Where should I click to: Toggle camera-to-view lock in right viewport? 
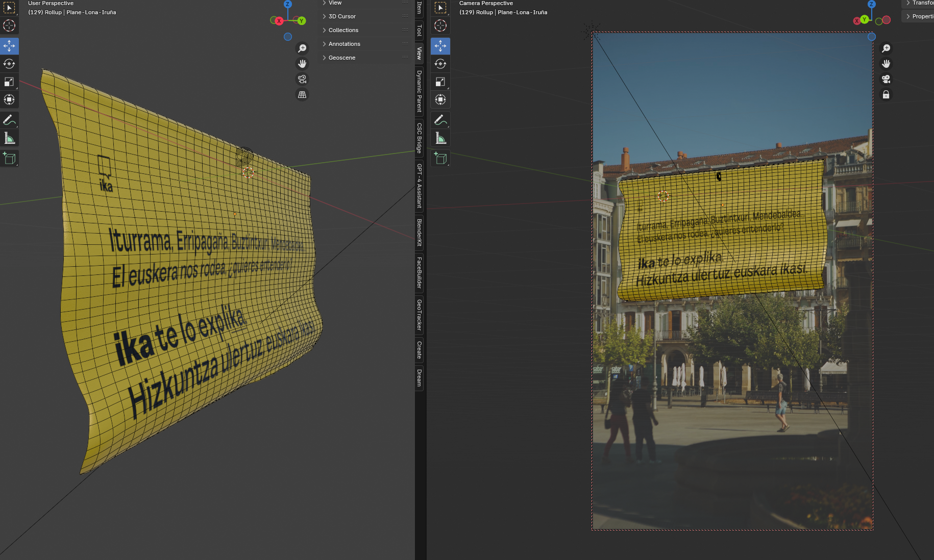pyautogui.click(x=886, y=95)
